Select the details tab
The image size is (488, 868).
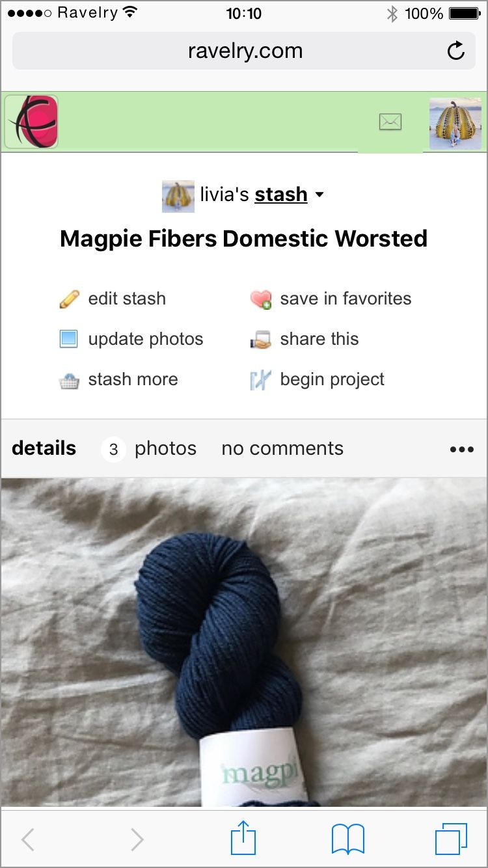pos(44,448)
